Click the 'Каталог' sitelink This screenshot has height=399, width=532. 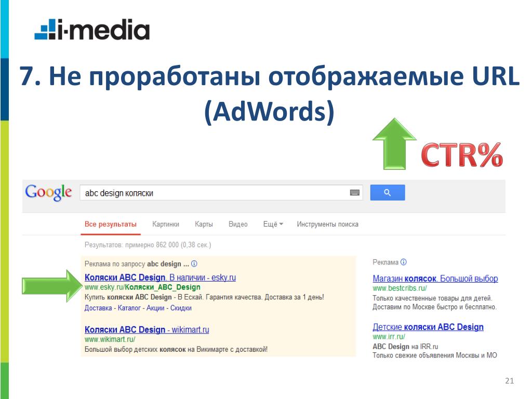click(x=129, y=308)
